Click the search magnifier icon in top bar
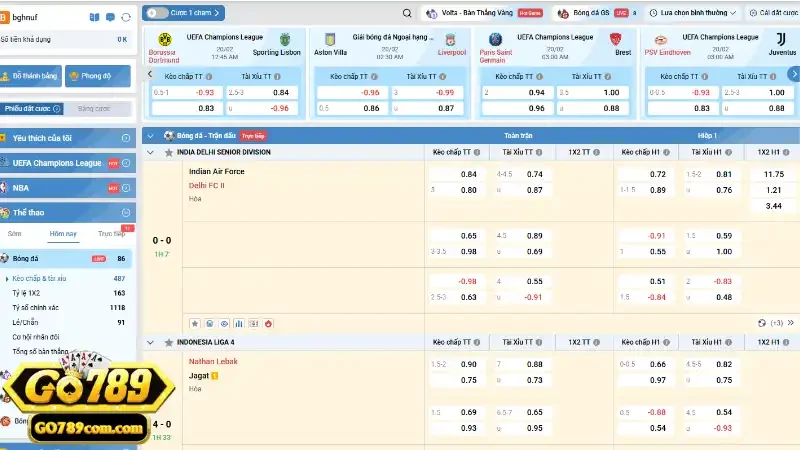This screenshot has height=450, width=800. 407,14
